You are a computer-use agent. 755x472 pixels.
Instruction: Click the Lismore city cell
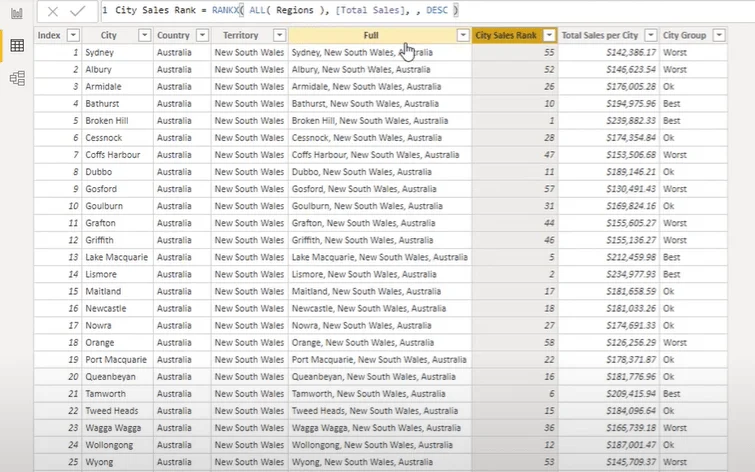coord(117,274)
